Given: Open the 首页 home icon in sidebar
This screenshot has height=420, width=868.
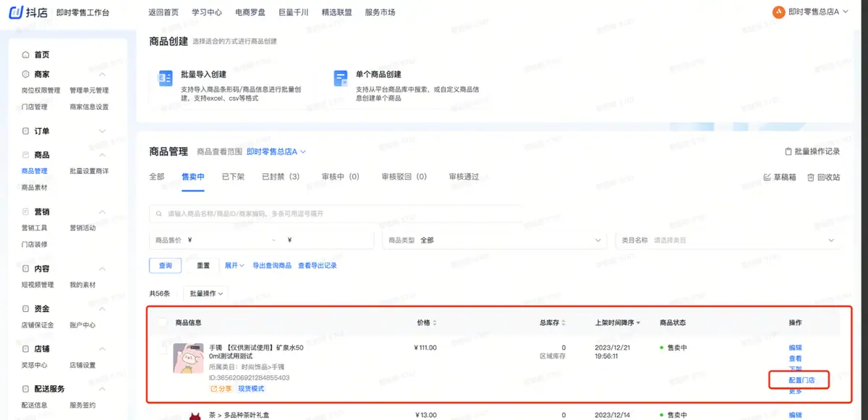Looking at the screenshot, I should (x=26, y=55).
